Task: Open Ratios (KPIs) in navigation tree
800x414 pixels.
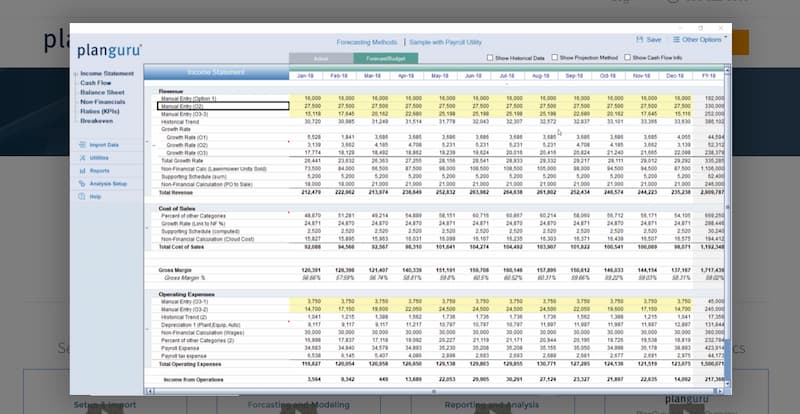Action: coord(99,111)
